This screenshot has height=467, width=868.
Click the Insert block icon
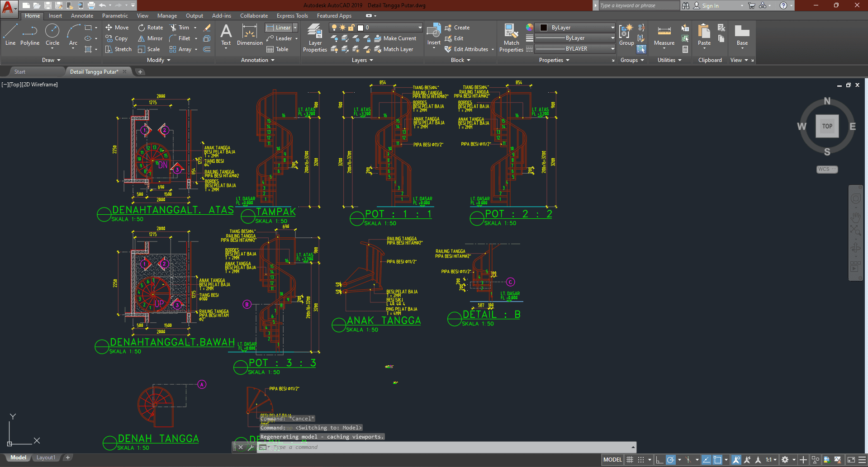pos(434,32)
